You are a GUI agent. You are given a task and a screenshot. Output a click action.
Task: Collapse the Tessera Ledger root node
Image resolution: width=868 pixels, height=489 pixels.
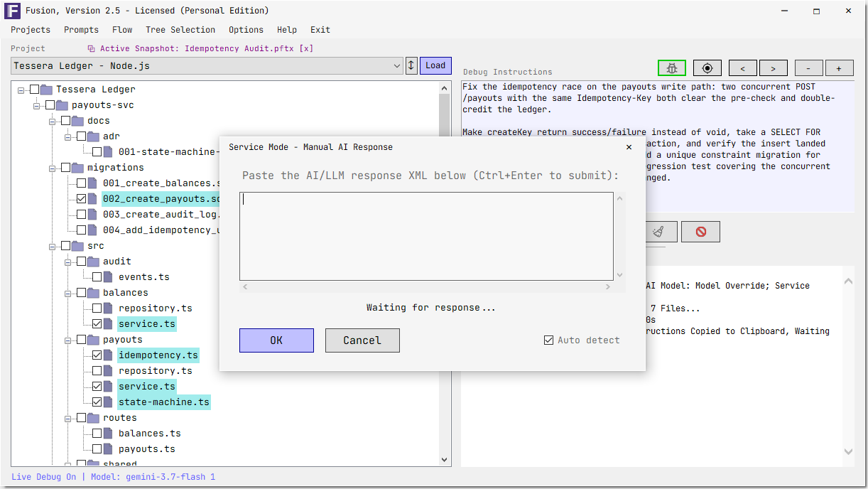21,90
